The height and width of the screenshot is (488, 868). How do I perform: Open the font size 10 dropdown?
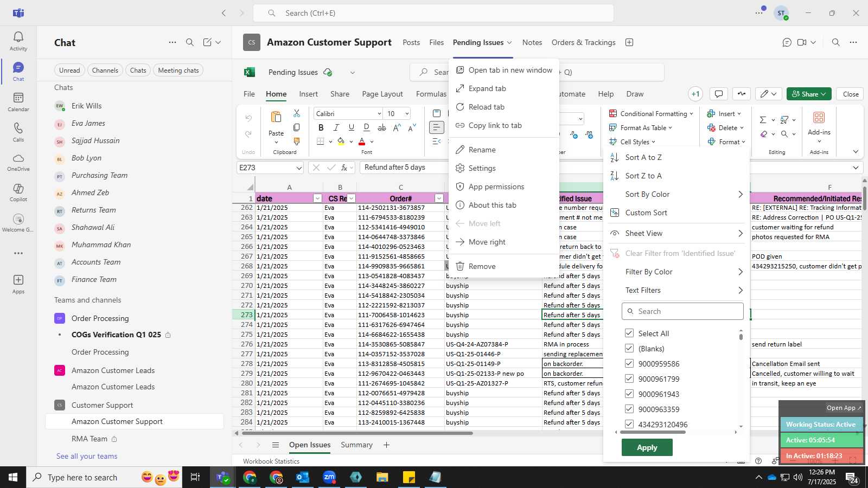[x=407, y=113]
